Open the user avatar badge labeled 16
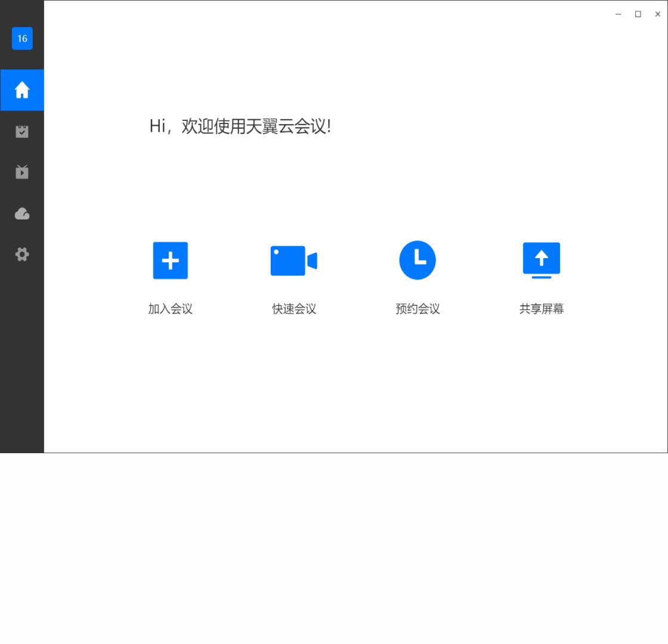Image resolution: width=668 pixels, height=644 pixels. tap(22, 38)
